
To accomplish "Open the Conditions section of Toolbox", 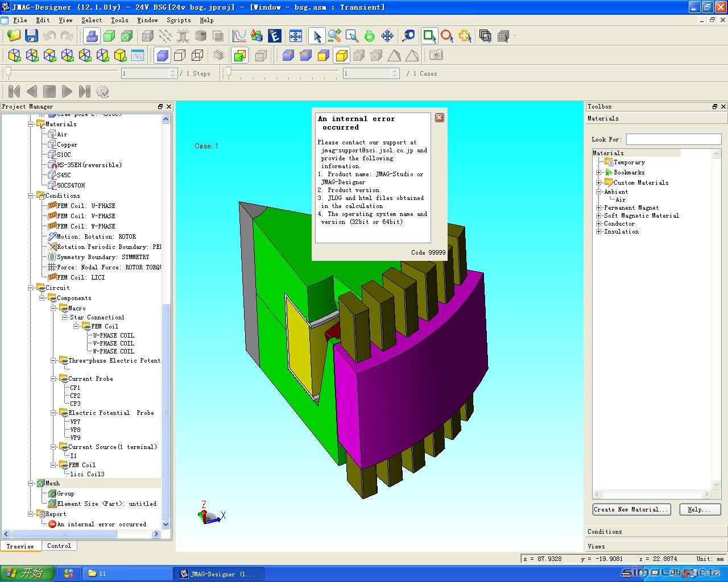I will point(656,531).
